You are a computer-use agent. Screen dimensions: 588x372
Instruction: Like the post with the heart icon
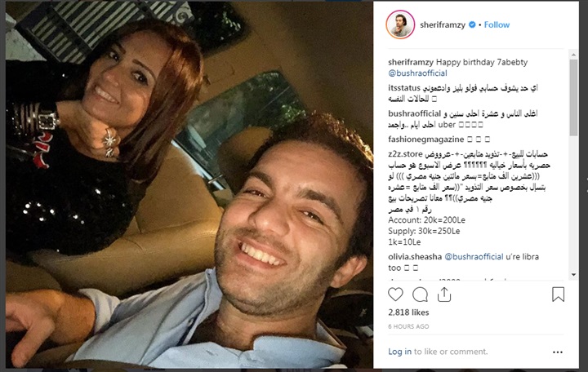tap(395, 294)
